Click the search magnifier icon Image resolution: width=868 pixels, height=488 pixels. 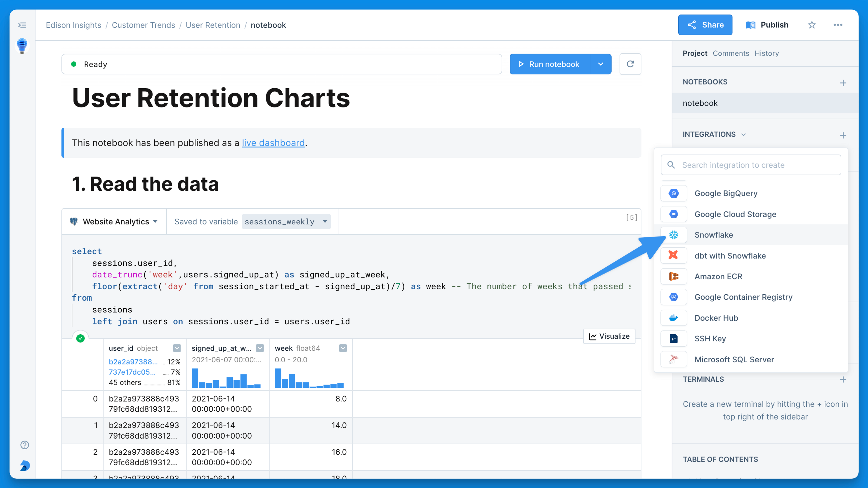coord(671,165)
